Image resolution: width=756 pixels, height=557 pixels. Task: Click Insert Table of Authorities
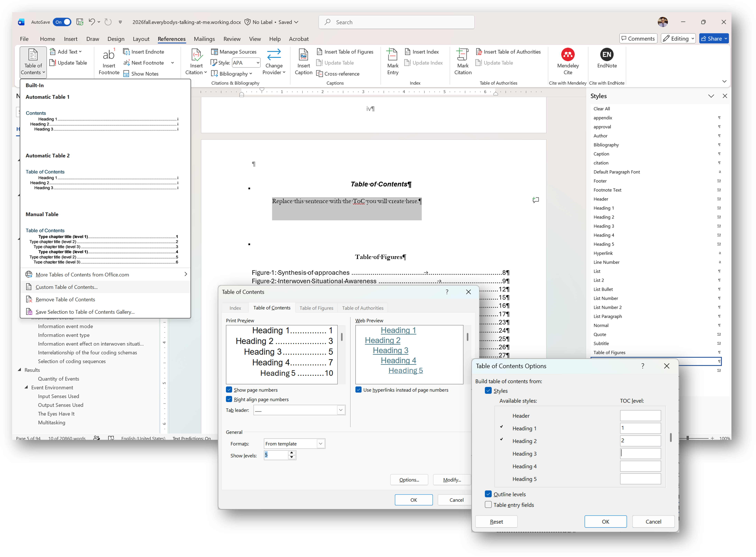(508, 52)
